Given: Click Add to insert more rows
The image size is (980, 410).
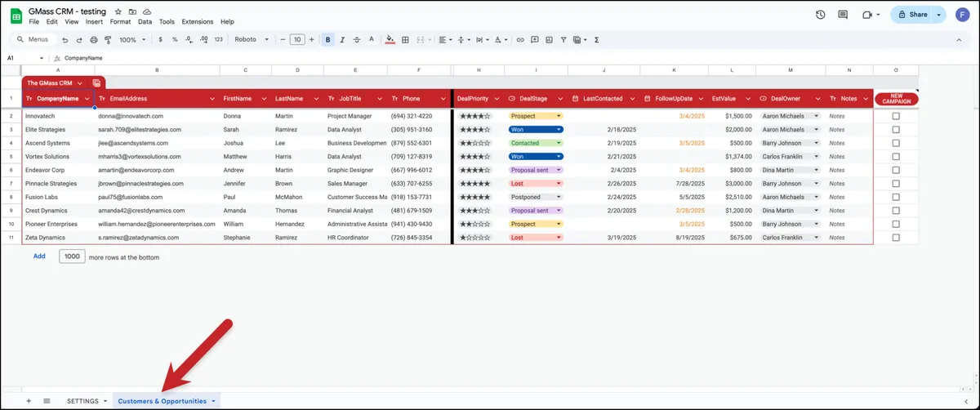Looking at the screenshot, I should [x=39, y=256].
